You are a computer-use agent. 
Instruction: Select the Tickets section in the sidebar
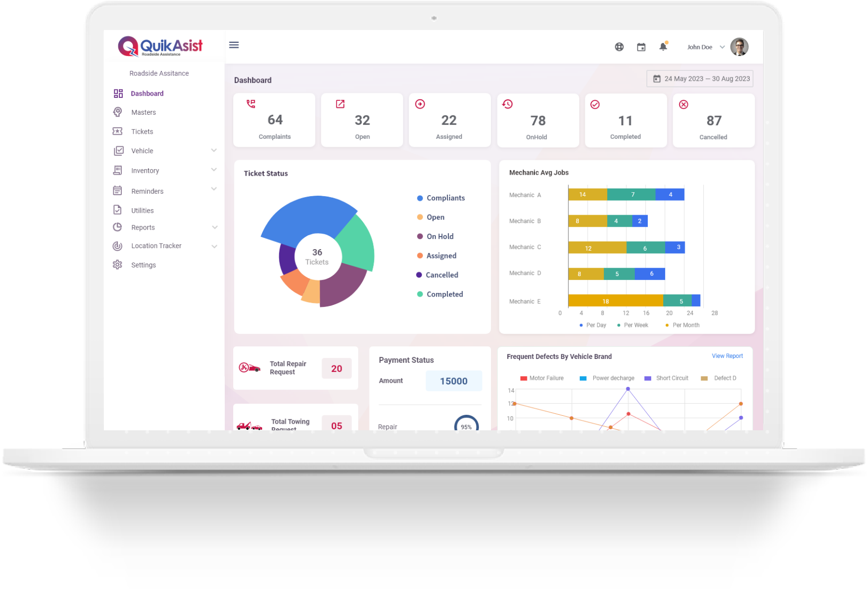(x=142, y=131)
